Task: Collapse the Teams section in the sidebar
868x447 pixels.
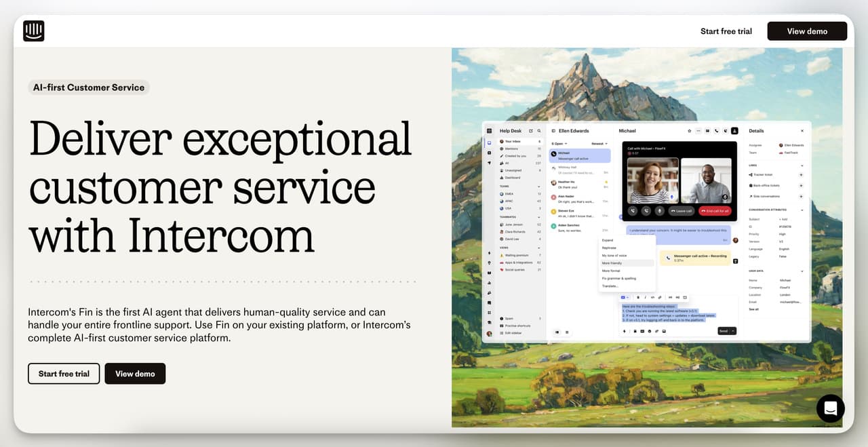Action: point(538,187)
